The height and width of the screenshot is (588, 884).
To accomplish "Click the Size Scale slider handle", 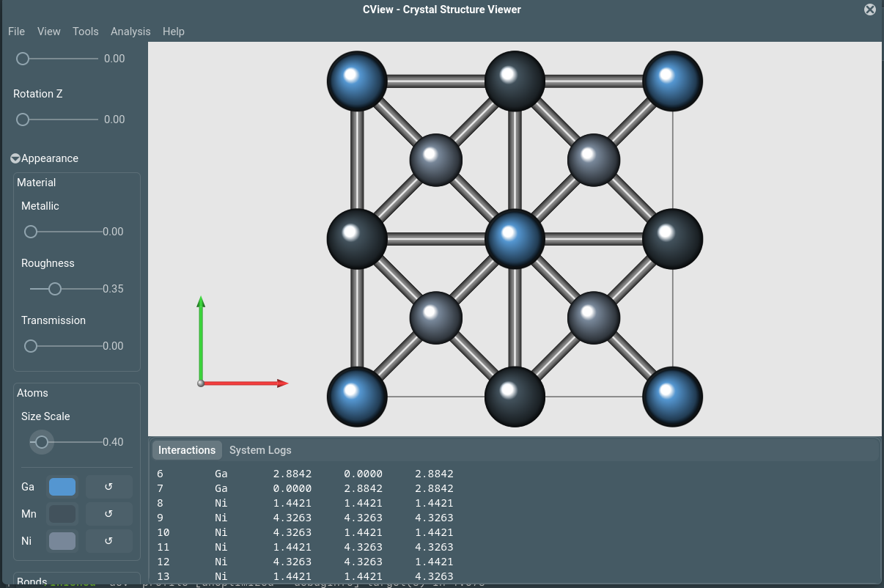I will point(42,442).
